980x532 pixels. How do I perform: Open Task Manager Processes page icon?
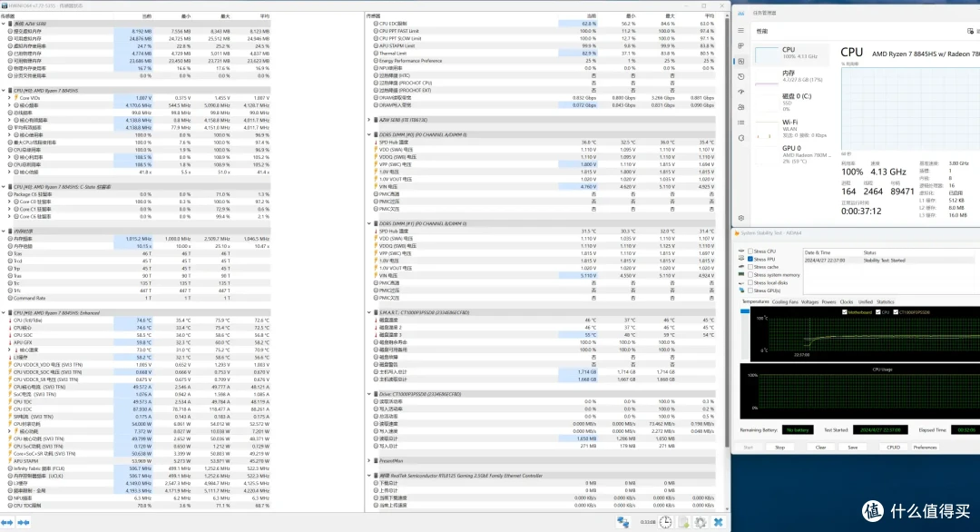pos(740,46)
